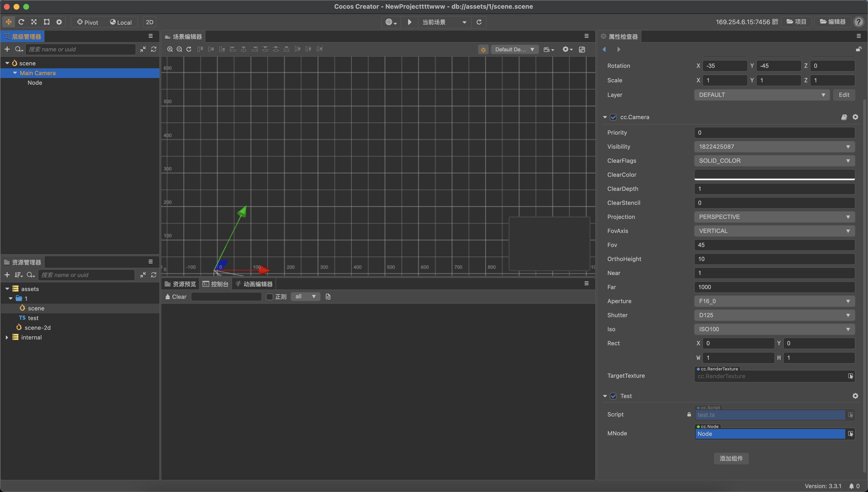Open the ClearColor swatch picker
The image size is (868, 492).
pos(774,175)
